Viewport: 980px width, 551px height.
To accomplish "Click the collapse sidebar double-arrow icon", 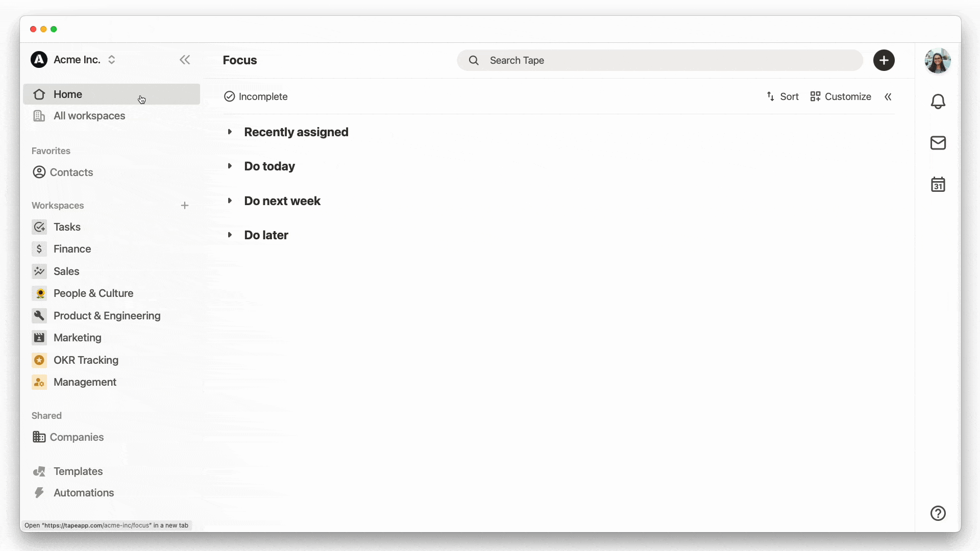I will [x=185, y=60].
